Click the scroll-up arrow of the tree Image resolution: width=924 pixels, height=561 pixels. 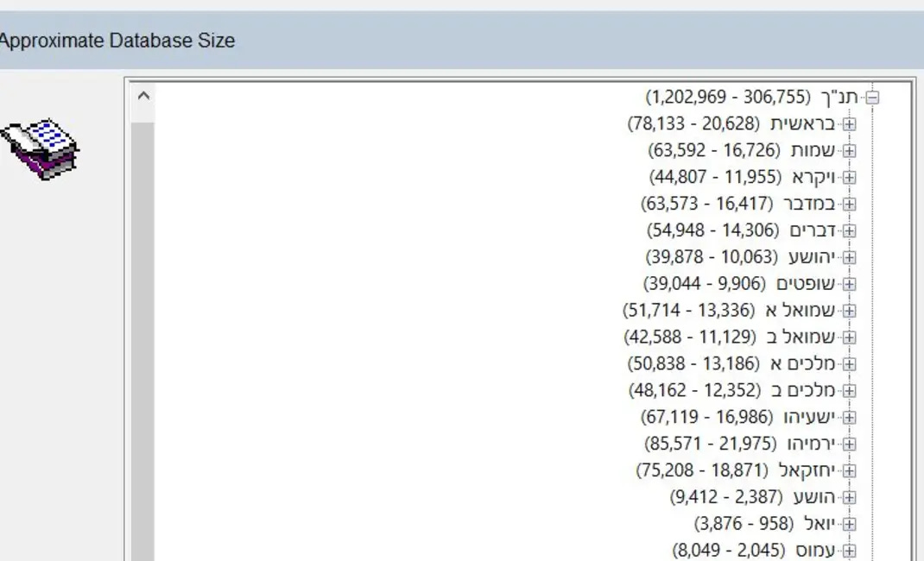[143, 96]
